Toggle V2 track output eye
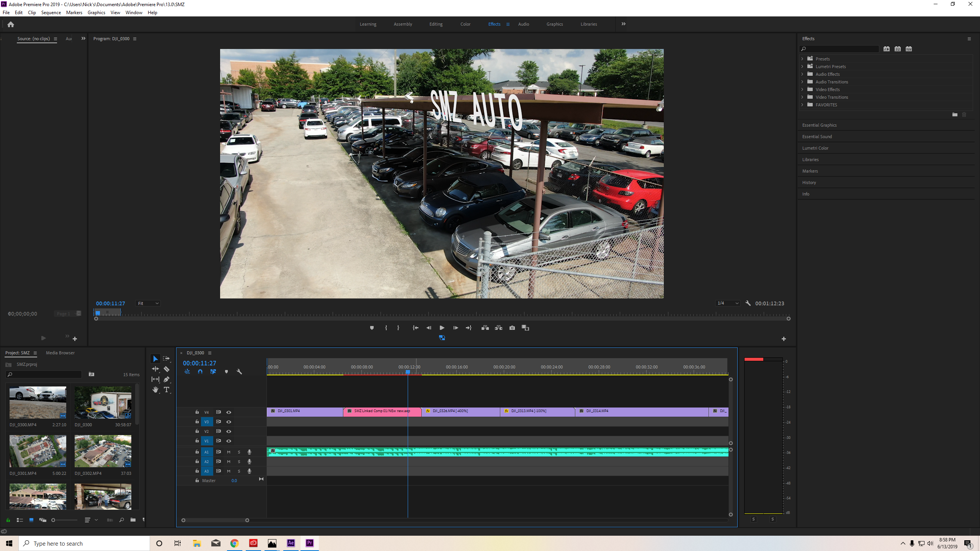This screenshot has height=551, width=980. pos(229,431)
